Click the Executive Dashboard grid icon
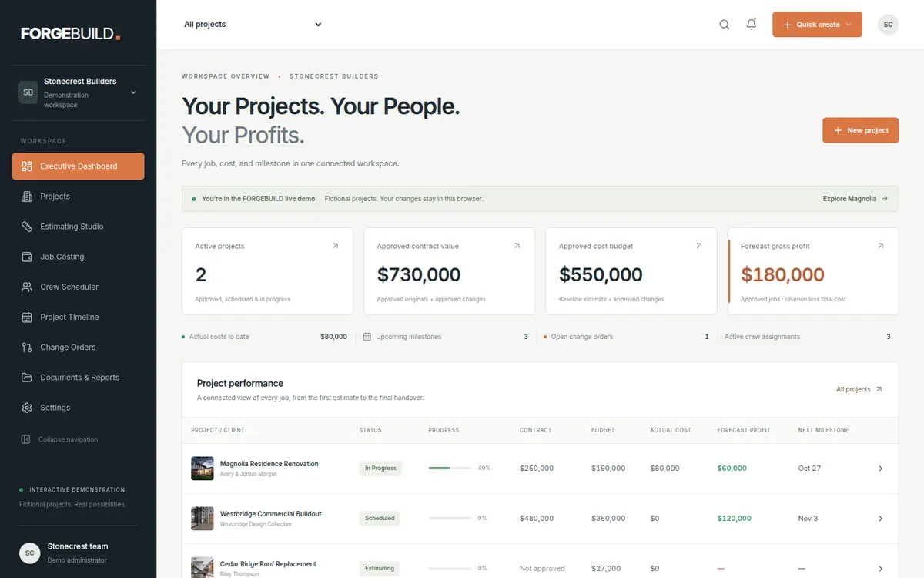Viewport: 924px width, 578px height. [27, 166]
